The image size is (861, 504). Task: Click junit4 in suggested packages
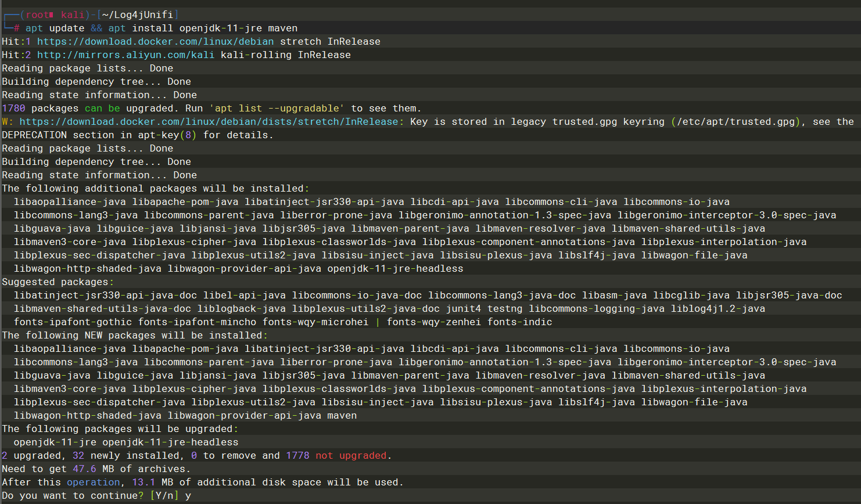tap(464, 308)
